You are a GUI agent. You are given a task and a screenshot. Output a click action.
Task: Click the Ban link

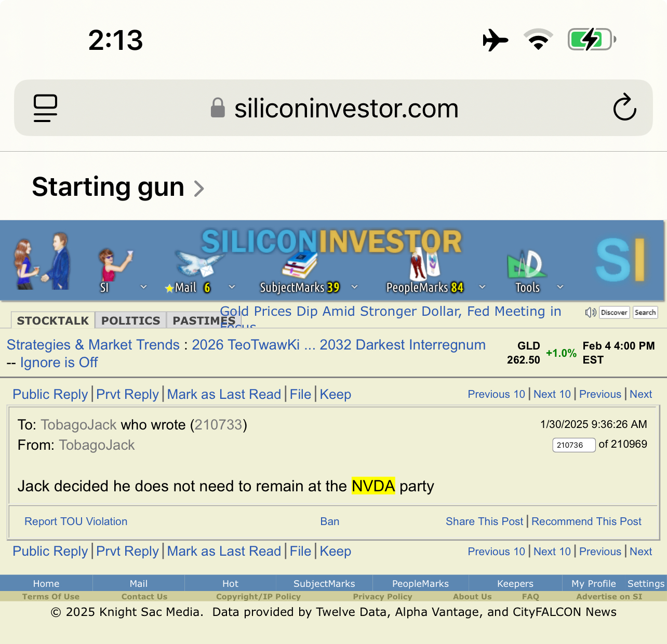330,521
